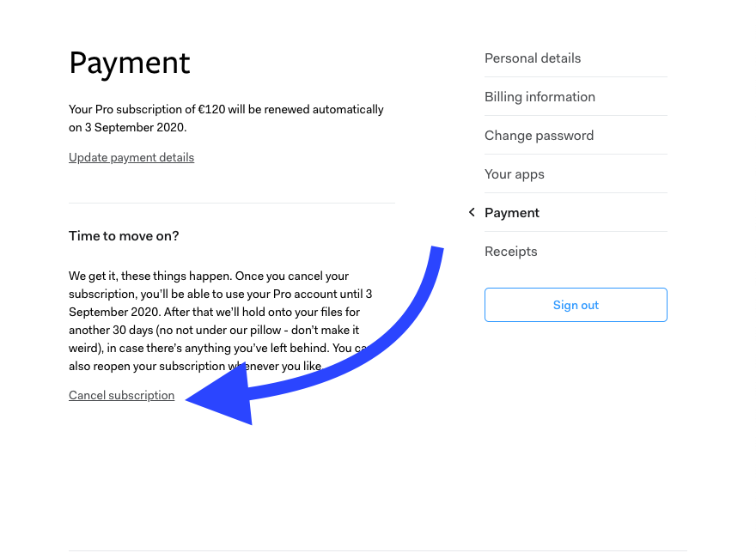
Task: Click the "Time to move on?" heading
Action: 124,235
